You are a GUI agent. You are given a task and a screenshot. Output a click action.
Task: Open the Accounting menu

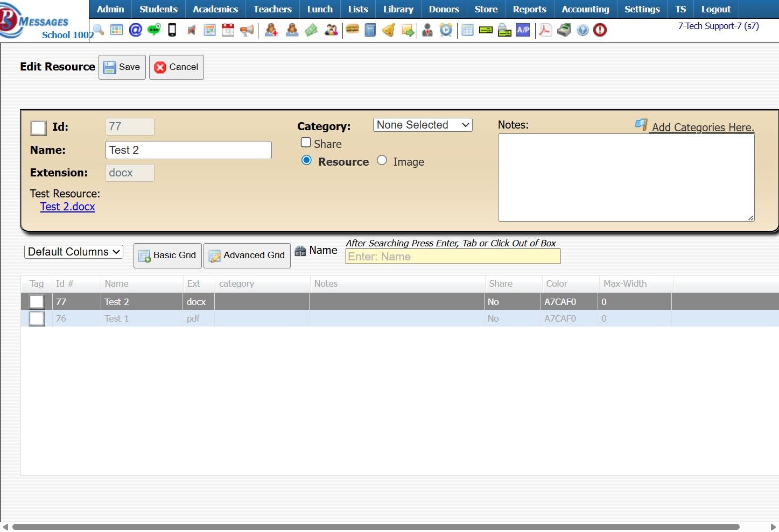pyautogui.click(x=585, y=9)
